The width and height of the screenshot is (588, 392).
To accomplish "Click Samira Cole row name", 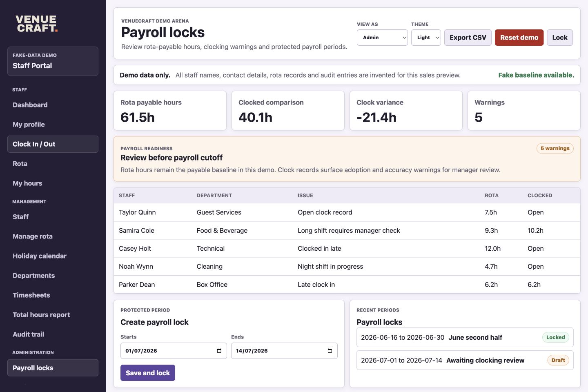I will coord(136,230).
